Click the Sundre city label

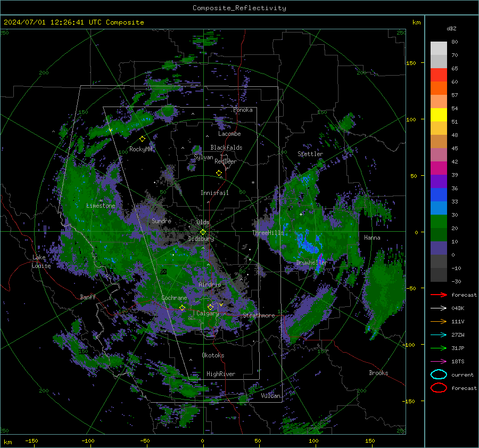tap(161, 221)
